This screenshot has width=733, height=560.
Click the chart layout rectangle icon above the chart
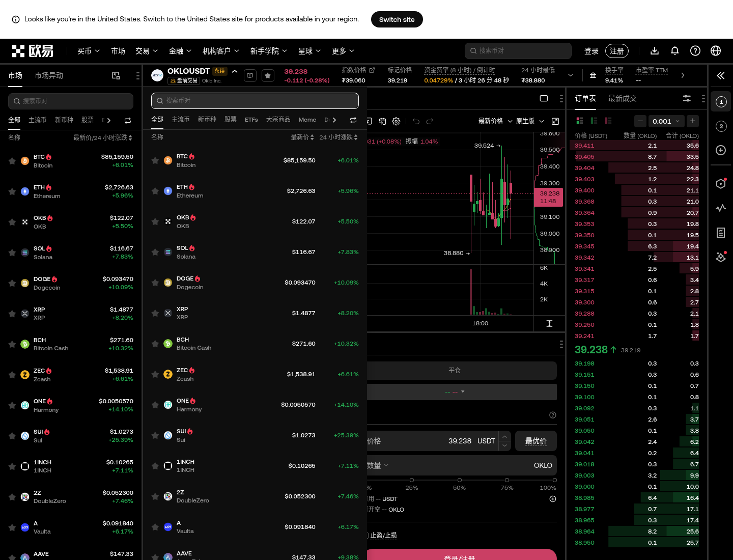(x=544, y=98)
